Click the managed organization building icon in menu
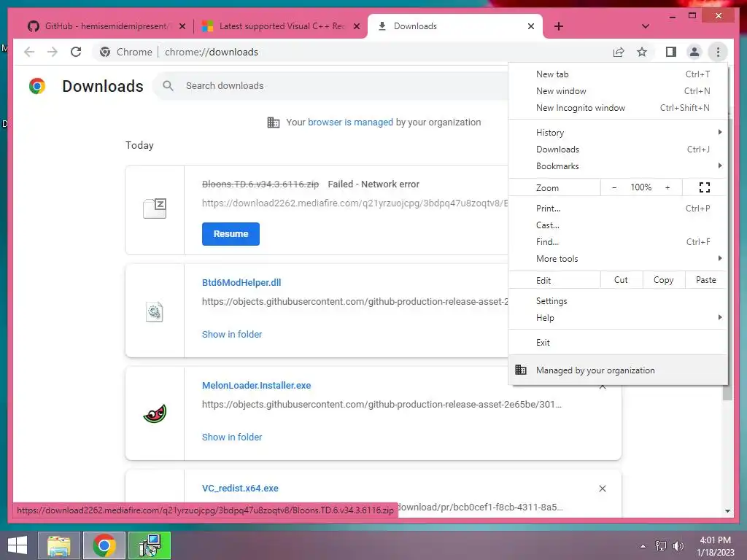The width and height of the screenshot is (747, 560). pyautogui.click(x=521, y=370)
